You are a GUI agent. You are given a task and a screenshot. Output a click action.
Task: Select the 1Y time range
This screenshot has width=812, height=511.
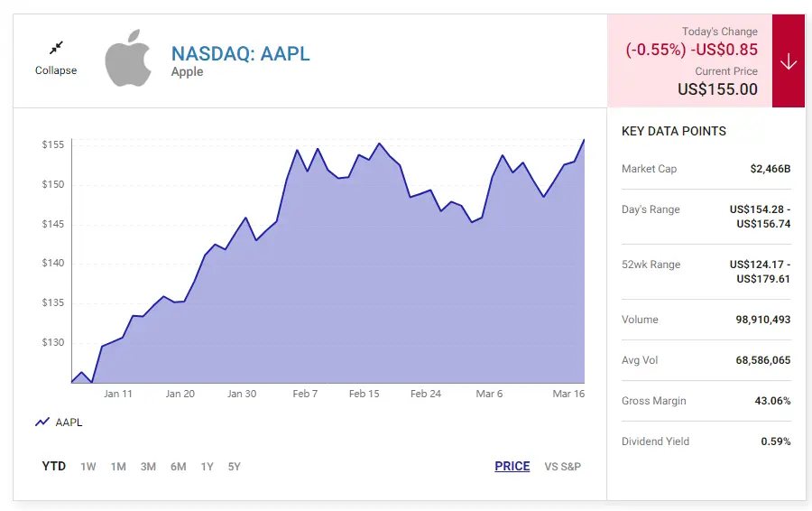click(x=208, y=467)
